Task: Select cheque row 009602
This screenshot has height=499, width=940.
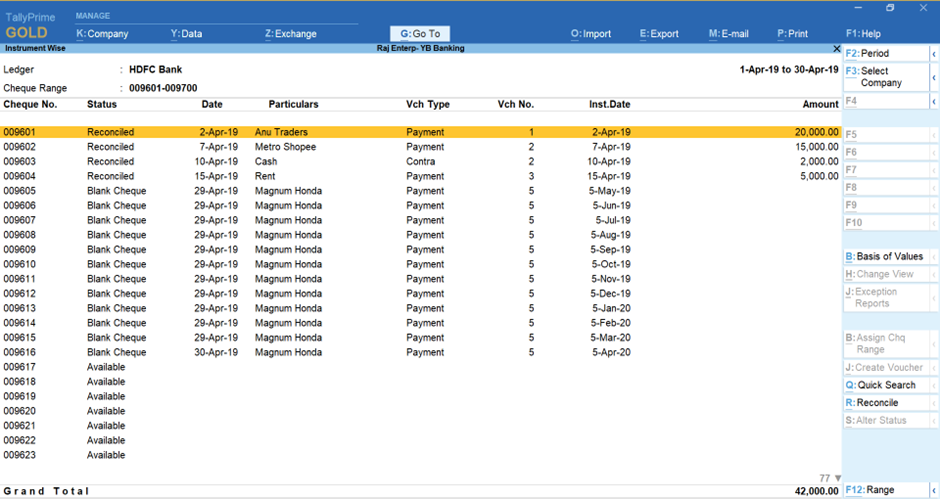Action: tap(421, 147)
